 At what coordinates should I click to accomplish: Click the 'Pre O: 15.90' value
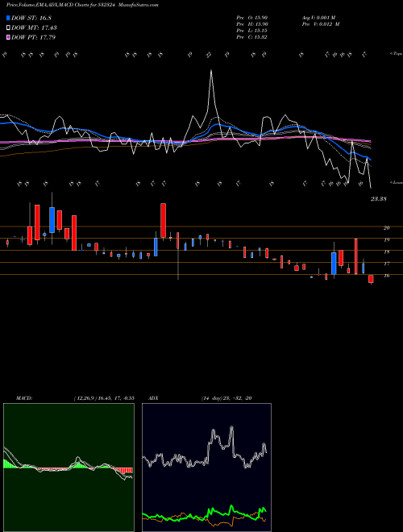tap(252, 17)
